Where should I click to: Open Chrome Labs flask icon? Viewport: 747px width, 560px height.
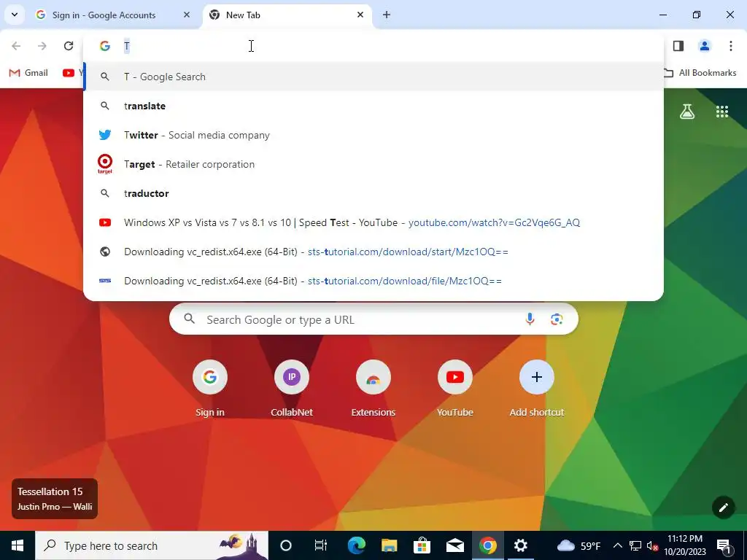687,112
